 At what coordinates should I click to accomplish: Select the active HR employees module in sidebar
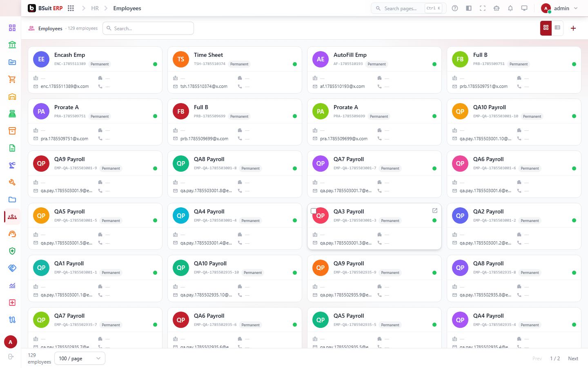[x=12, y=217]
